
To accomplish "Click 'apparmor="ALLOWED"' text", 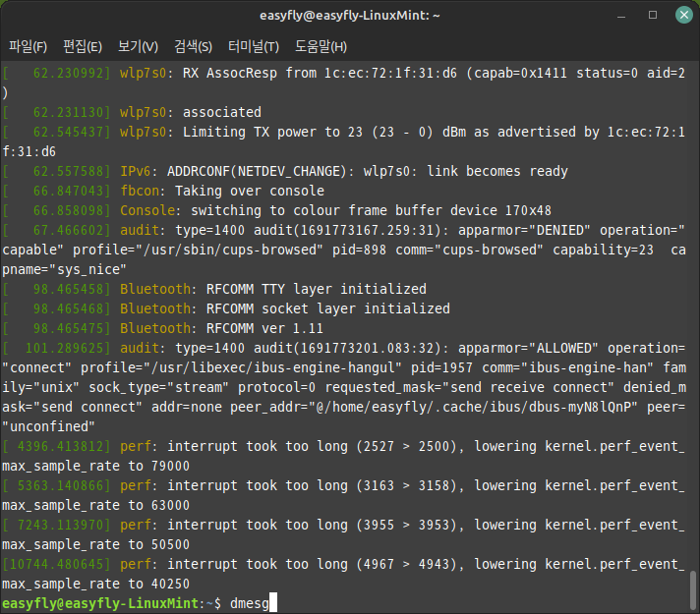I will [528, 348].
